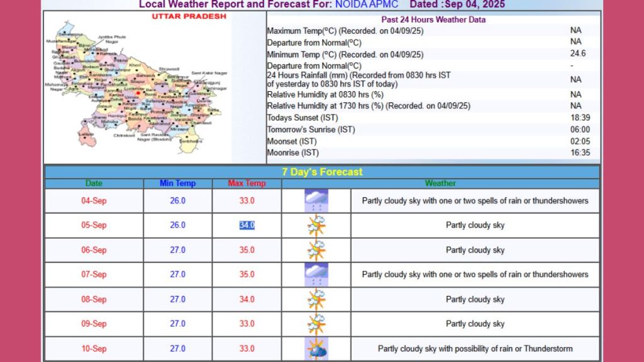This screenshot has width=644, height=362.
Task: Click the 09-Sep partly cloudy sun icon
Action: click(316, 324)
